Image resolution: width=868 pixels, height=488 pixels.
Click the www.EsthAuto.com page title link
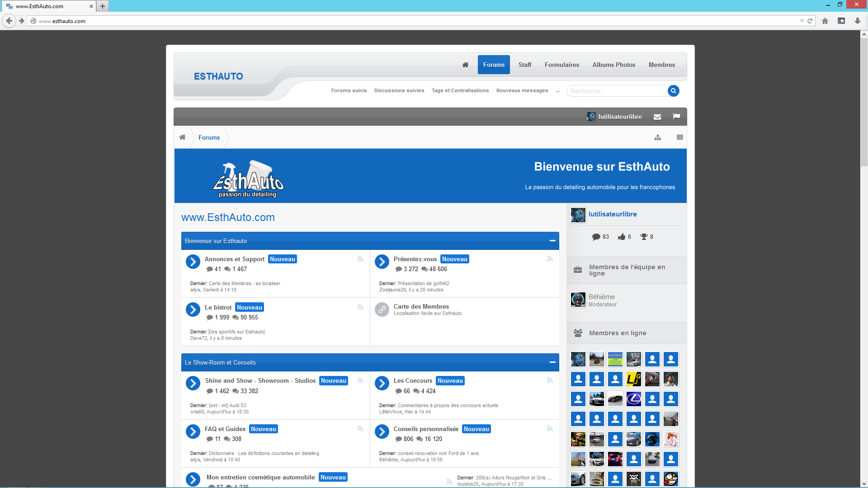tap(228, 217)
